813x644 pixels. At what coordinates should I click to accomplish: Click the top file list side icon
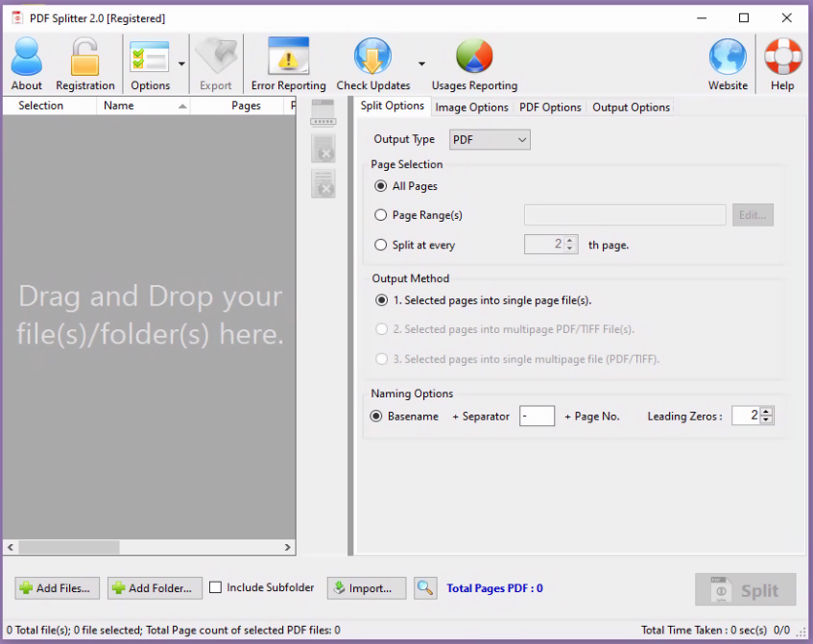pyautogui.click(x=323, y=112)
